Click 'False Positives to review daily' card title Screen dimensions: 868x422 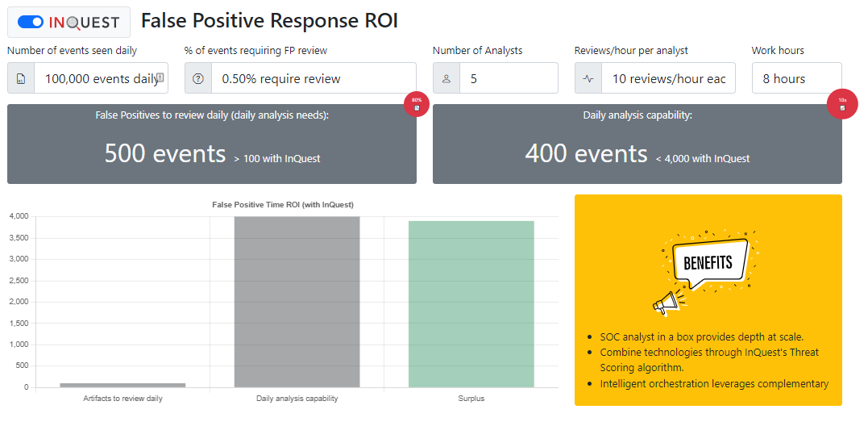pos(211,115)
